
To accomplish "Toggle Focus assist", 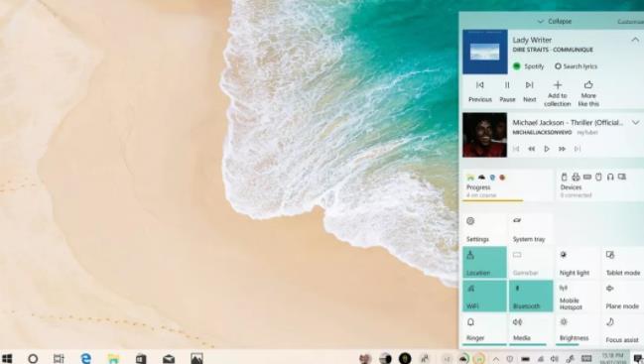I will point(622,329).
